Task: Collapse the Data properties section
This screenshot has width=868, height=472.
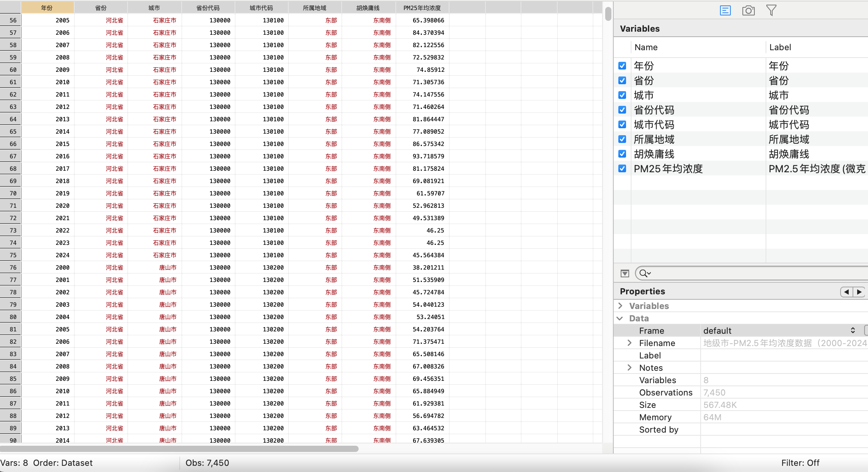Action: tap(620, 318)
